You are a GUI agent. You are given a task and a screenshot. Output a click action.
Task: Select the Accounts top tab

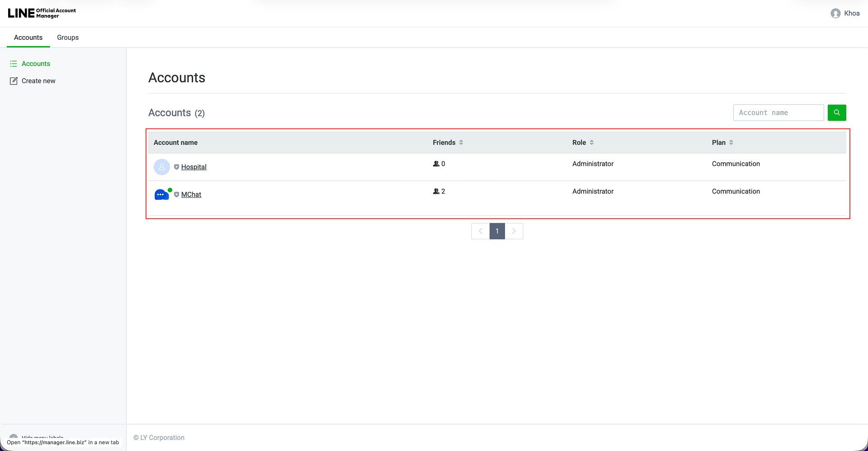coord(28,38)
